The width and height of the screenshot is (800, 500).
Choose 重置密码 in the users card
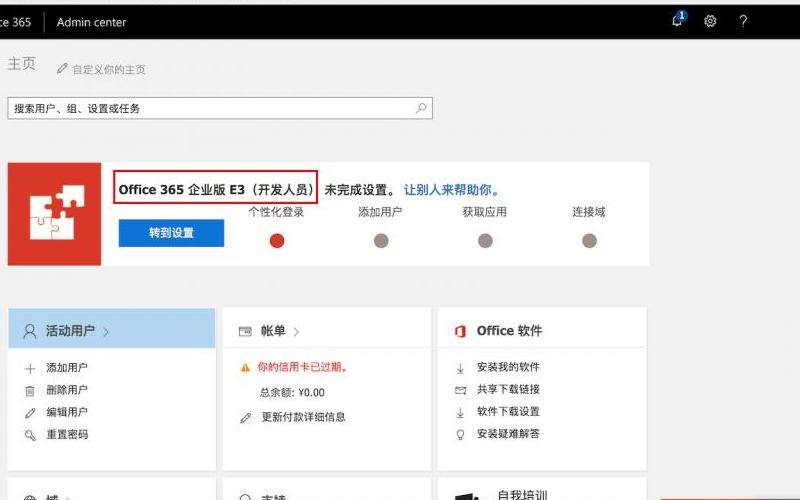(x=67, y=434)
